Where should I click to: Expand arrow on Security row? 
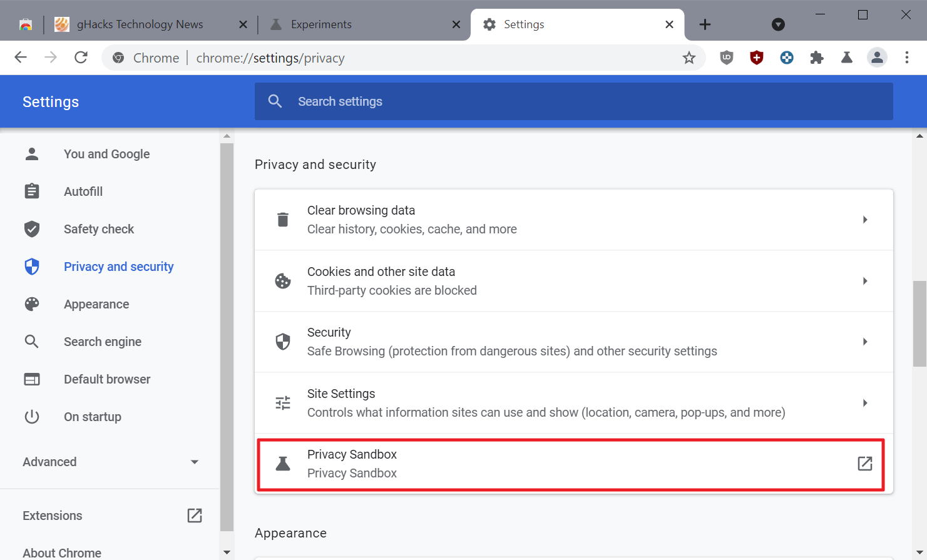tap(865, 342)
